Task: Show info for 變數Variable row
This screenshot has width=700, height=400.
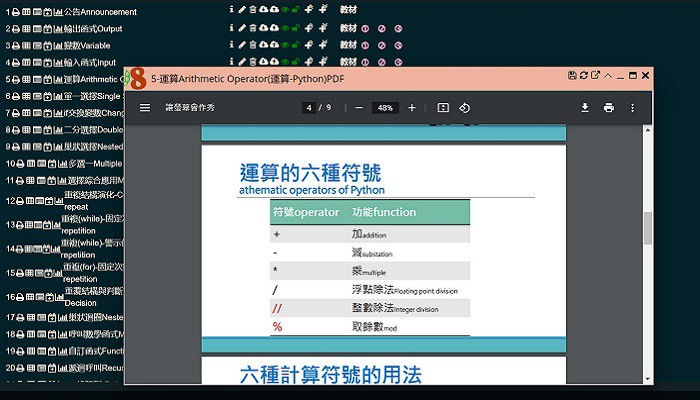Action: pos(231,45)
